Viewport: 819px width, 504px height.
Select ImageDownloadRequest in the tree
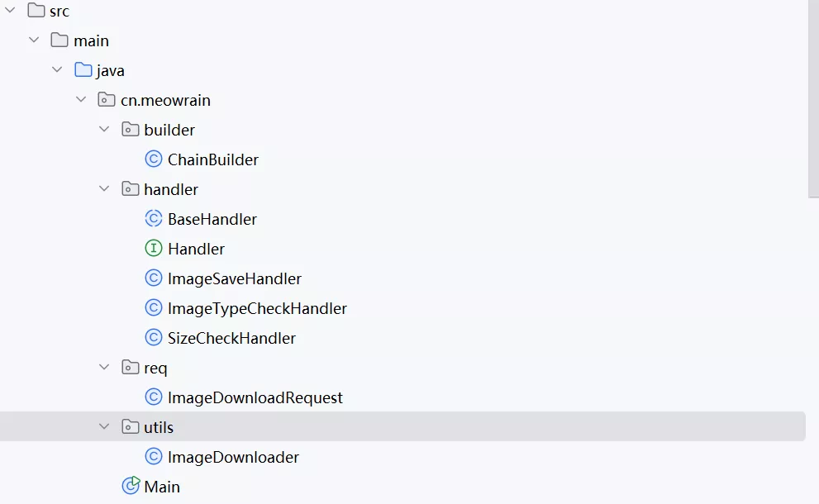click(x=255, y=397)
